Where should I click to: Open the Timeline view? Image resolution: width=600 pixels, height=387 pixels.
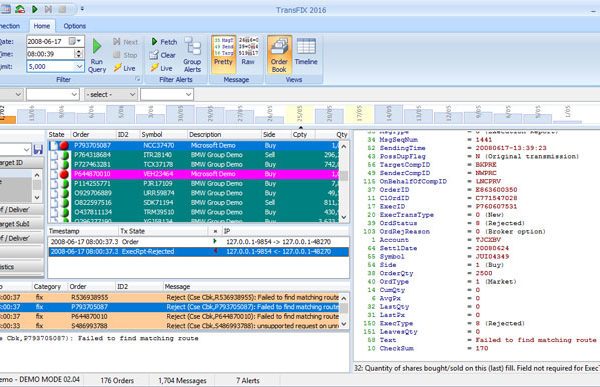[306, 51]
